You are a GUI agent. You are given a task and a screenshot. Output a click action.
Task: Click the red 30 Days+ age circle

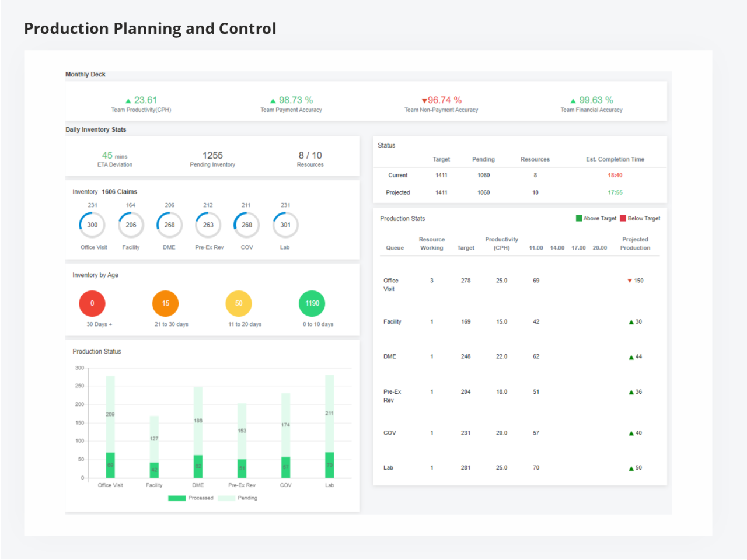coord(92,303)
